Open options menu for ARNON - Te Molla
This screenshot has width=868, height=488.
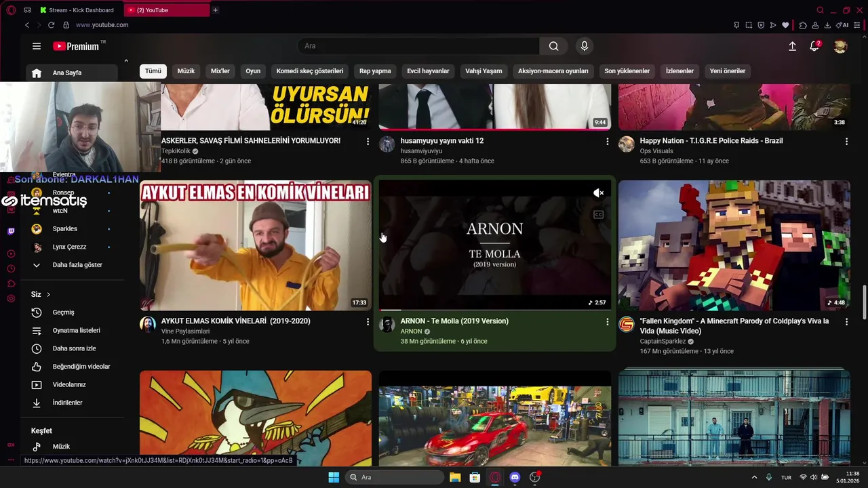(607, 321)
